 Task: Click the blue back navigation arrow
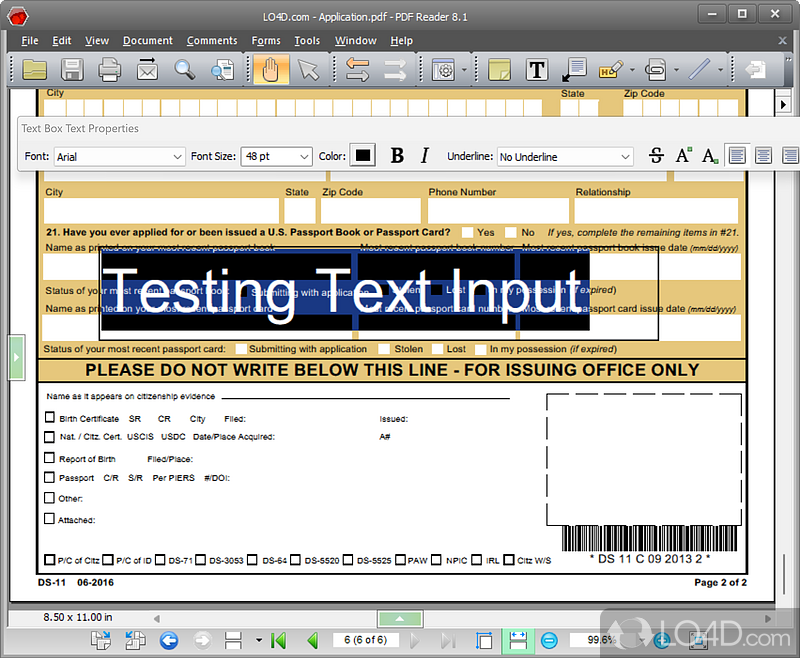click(x=169, y=641)
